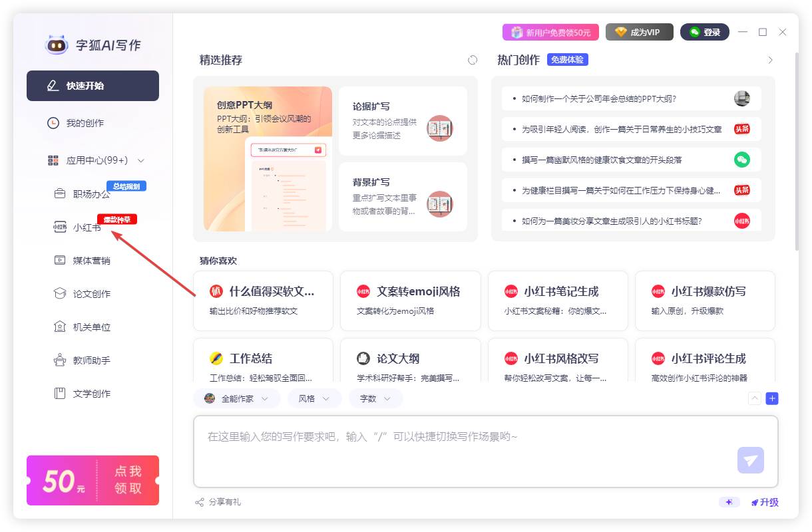The width and height of the screenshot is (812, 532).
Task: Click the sparkle icon near 升级
Action: tap(729, 502)
